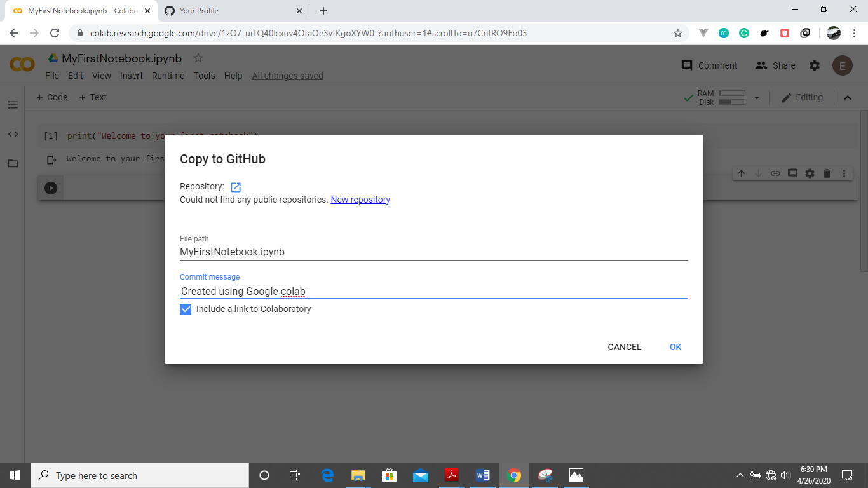This screenshot has height=488, width=868.
Task: Open the Help menu
Action: [233, 76]
